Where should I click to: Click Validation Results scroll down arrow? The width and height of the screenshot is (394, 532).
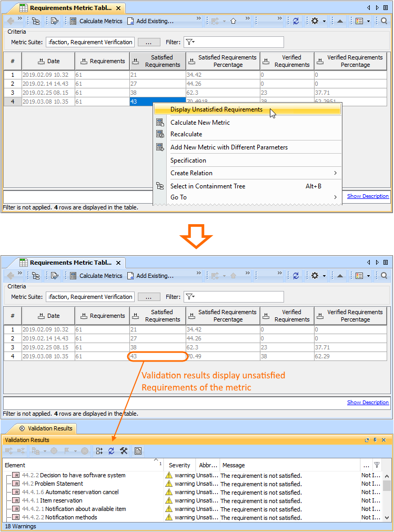coord(387,518)
